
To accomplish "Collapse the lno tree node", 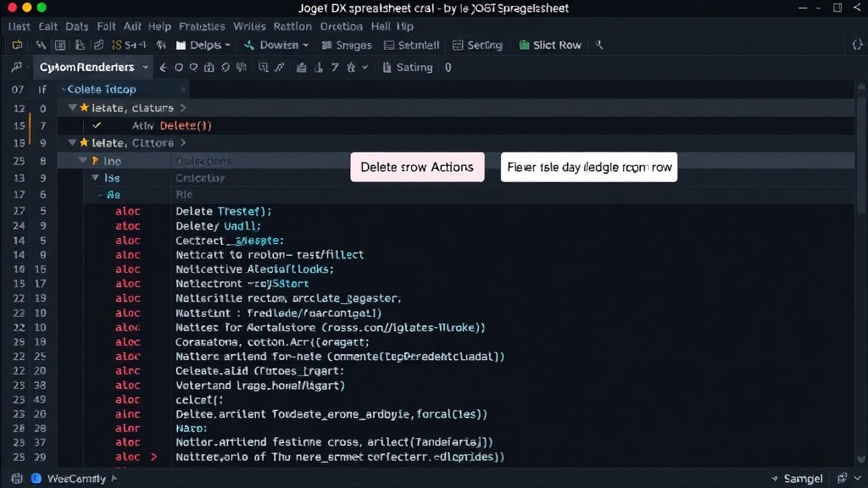I will [x=83, y=160].
